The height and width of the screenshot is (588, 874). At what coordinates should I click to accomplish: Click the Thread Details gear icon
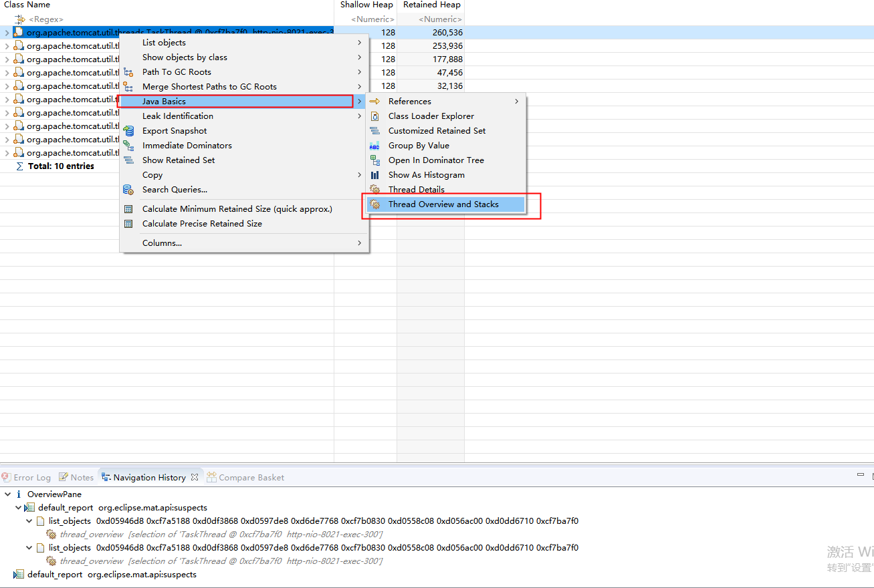coord(374,189)
